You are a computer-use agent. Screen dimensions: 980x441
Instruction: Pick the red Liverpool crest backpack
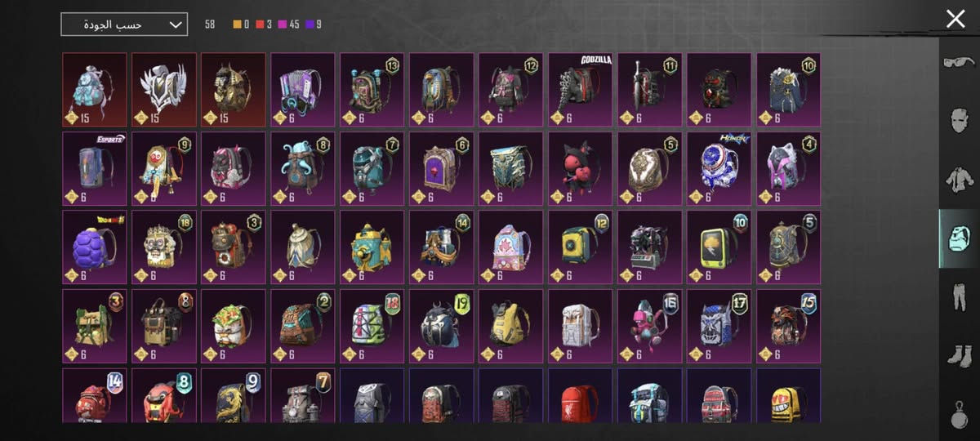[x=580, y=396]
